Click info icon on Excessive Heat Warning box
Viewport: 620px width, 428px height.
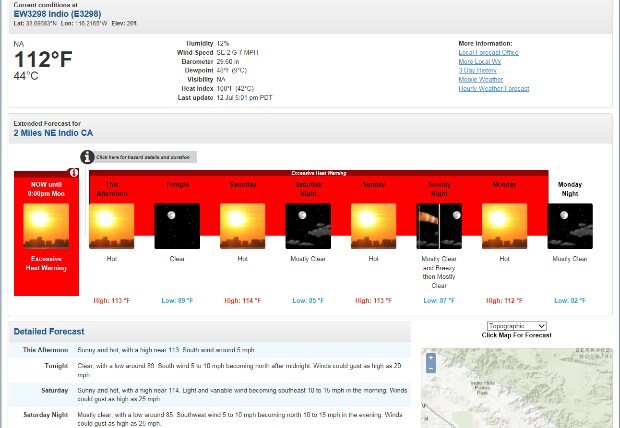coord(73,174)
